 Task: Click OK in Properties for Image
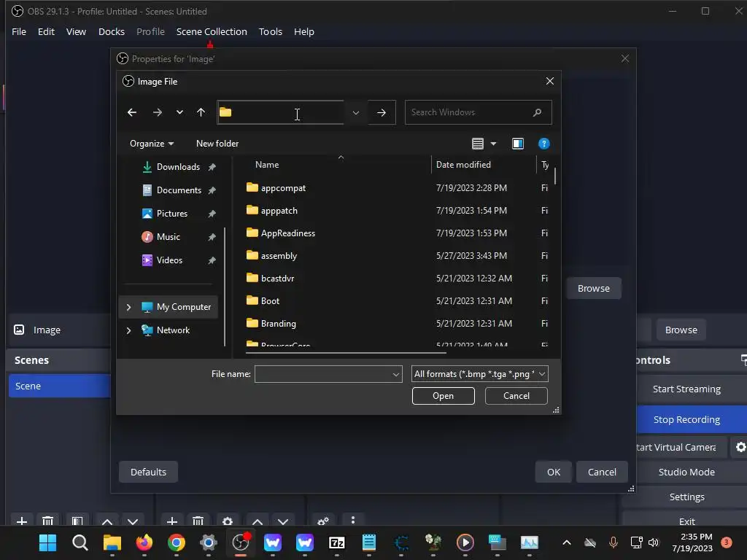554,472
